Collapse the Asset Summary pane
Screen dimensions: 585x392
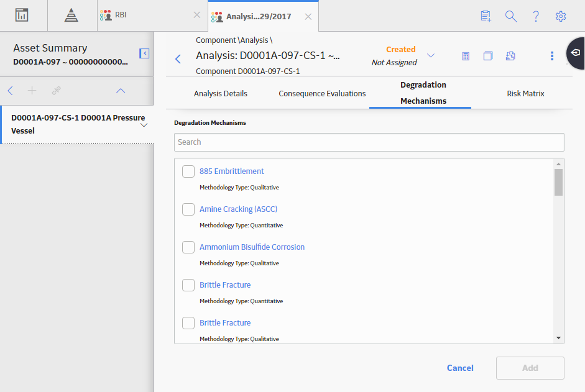click(x=144, y=53)
